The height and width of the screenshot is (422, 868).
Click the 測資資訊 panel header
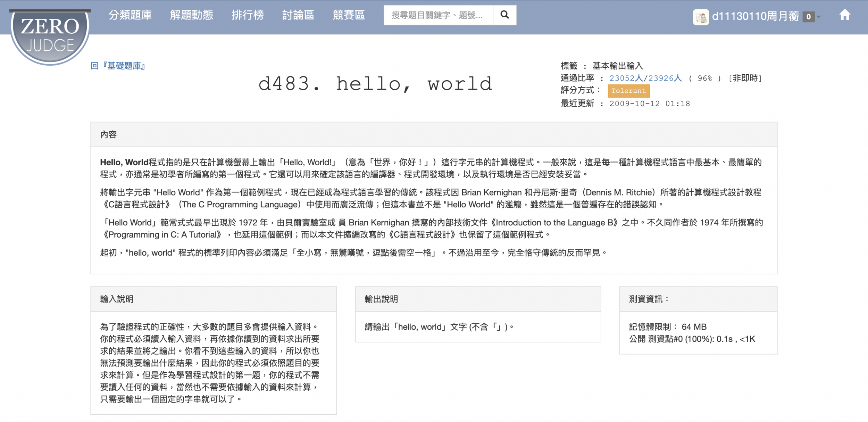pos(649,299)
